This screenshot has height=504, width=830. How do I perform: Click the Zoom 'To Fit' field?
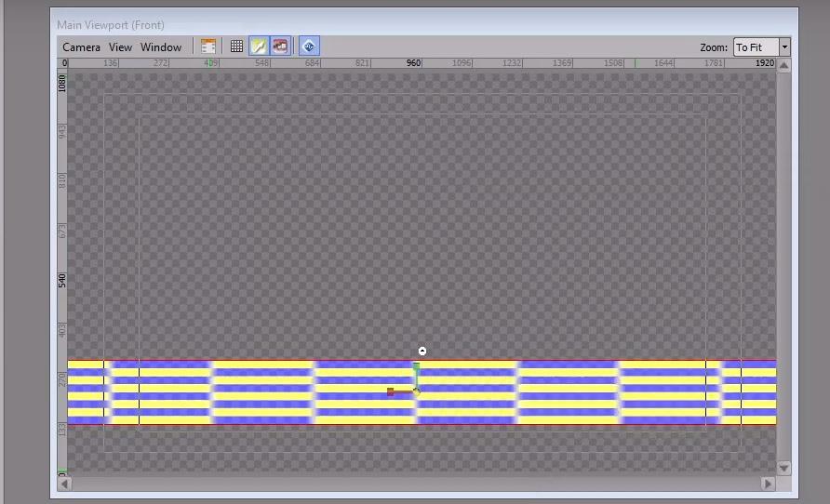pos(756,47)
